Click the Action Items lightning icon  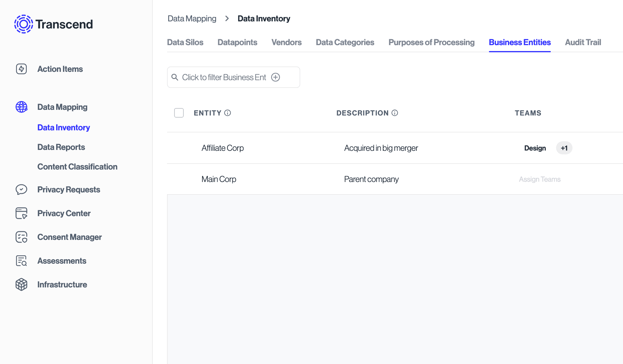pos(21,69)
